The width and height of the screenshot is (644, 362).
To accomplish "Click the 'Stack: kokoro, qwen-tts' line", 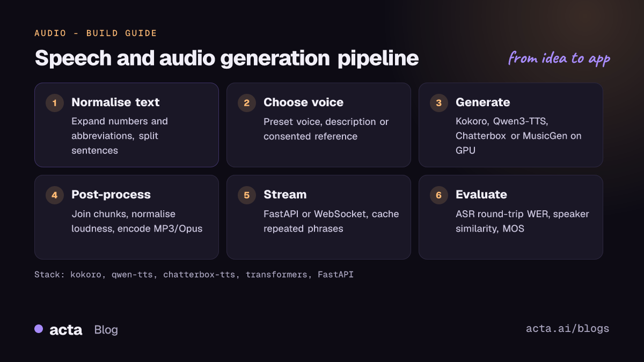I will 194,275.
